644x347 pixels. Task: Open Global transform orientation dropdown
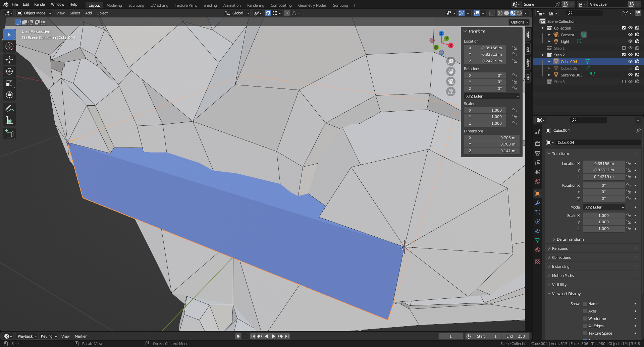point(237,13)
